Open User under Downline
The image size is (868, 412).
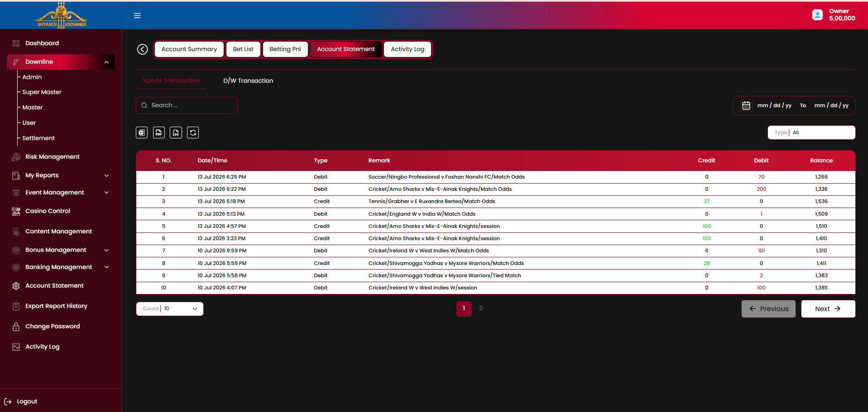(29, 123)
